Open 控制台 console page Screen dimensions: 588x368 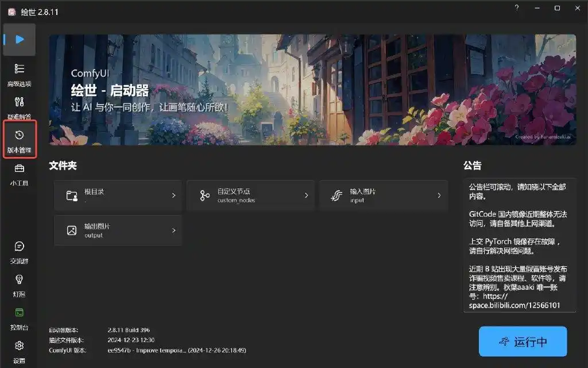coord(20,318)
